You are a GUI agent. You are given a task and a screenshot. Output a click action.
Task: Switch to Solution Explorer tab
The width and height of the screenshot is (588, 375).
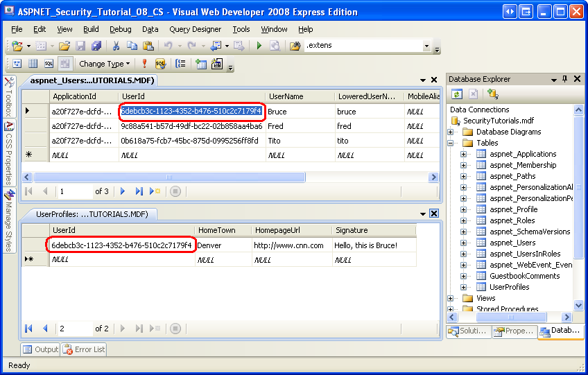(469, 331)
